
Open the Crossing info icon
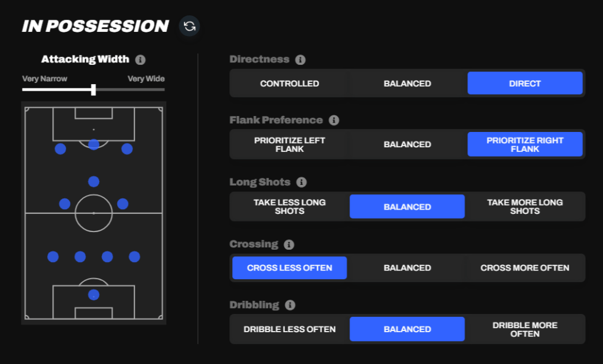[289, 244]
